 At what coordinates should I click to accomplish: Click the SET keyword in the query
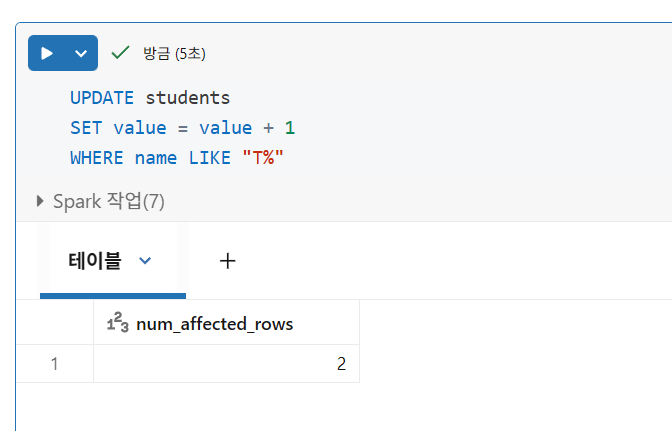tap(86, 128)
